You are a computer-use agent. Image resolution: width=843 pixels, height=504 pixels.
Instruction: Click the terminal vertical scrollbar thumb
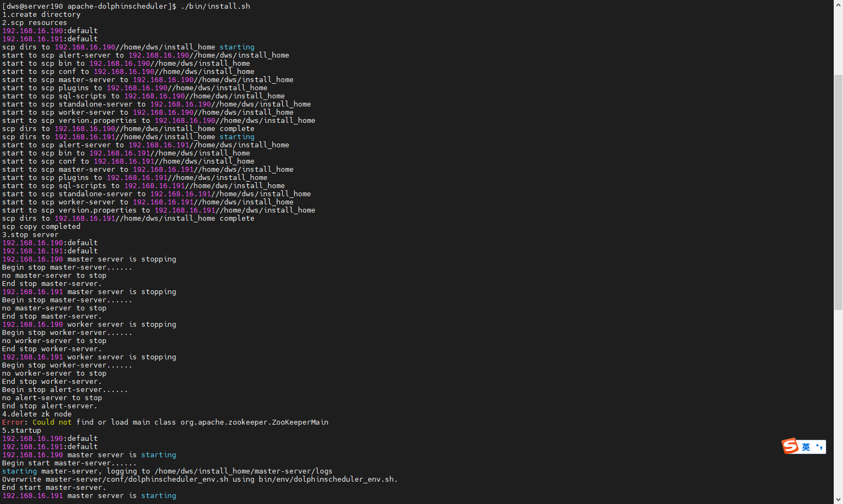click(838, 190)
